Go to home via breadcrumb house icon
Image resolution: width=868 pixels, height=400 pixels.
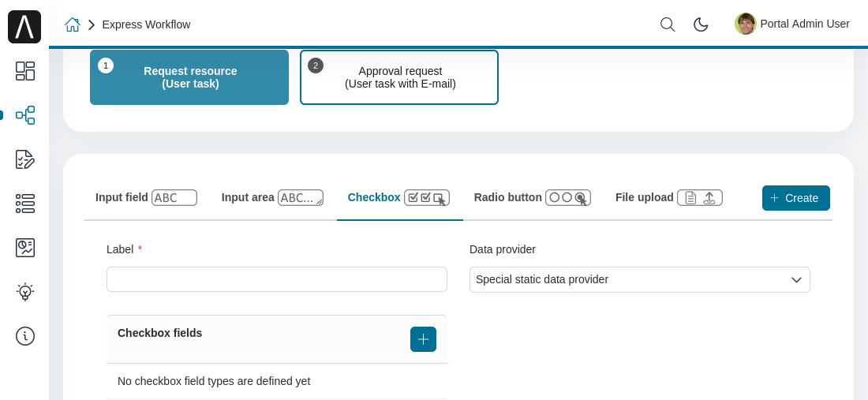73,24
